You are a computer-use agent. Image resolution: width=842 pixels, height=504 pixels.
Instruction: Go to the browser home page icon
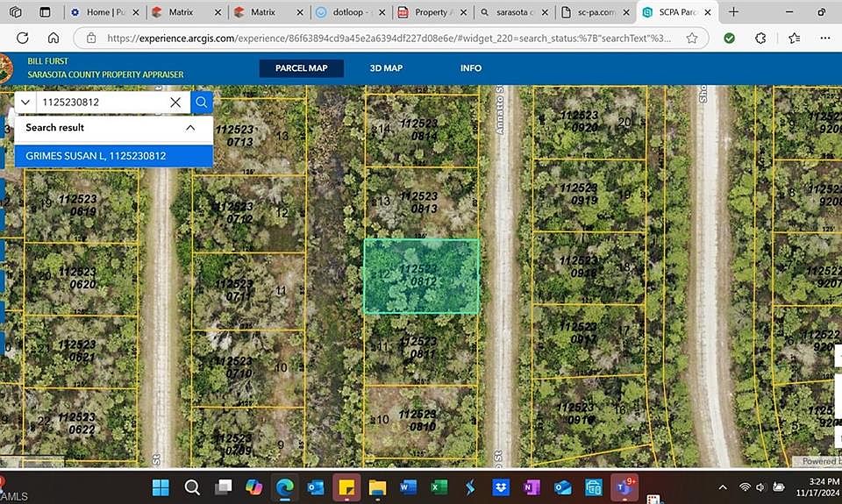pos(54,38)
